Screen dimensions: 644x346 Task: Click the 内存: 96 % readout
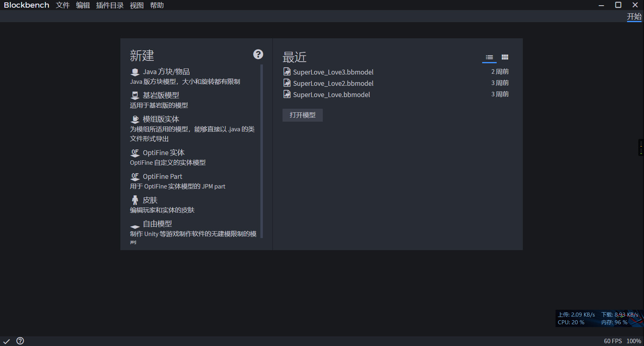tap(614, 322)
